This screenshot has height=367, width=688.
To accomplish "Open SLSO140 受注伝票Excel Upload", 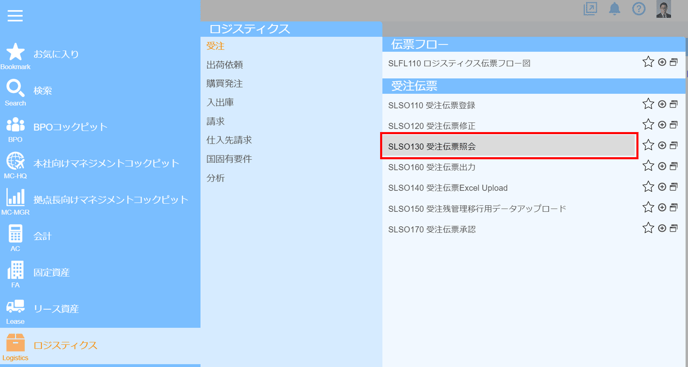I will click(448, 188).
